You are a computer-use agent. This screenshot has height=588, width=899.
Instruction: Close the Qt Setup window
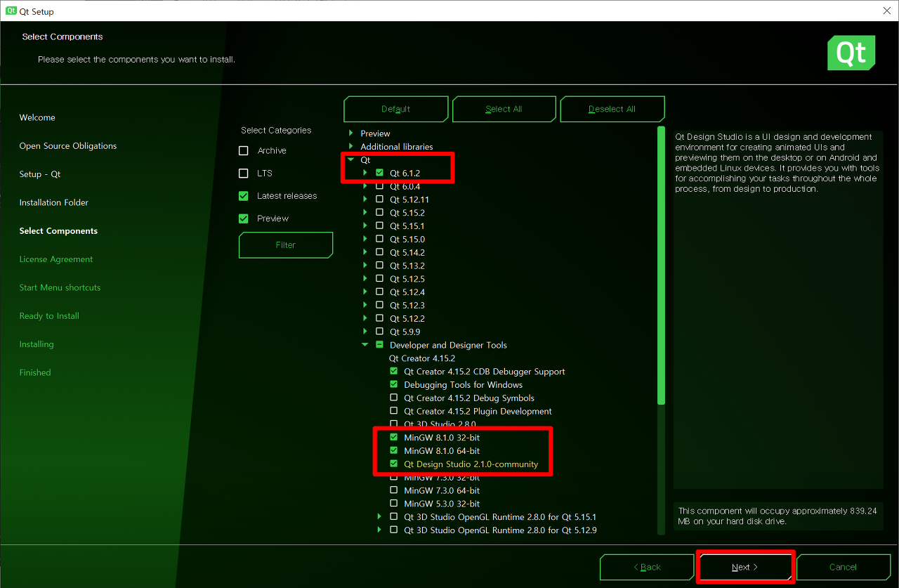(x=887, y=11)
